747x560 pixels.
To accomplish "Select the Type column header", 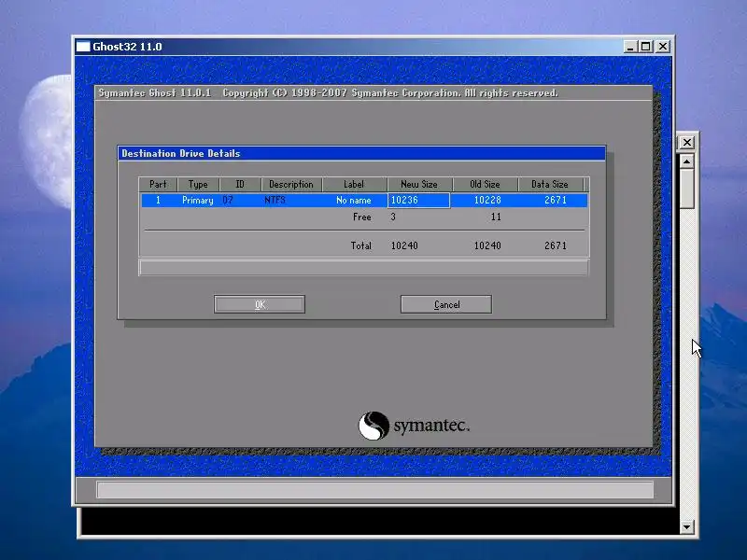I will (198, 184).
